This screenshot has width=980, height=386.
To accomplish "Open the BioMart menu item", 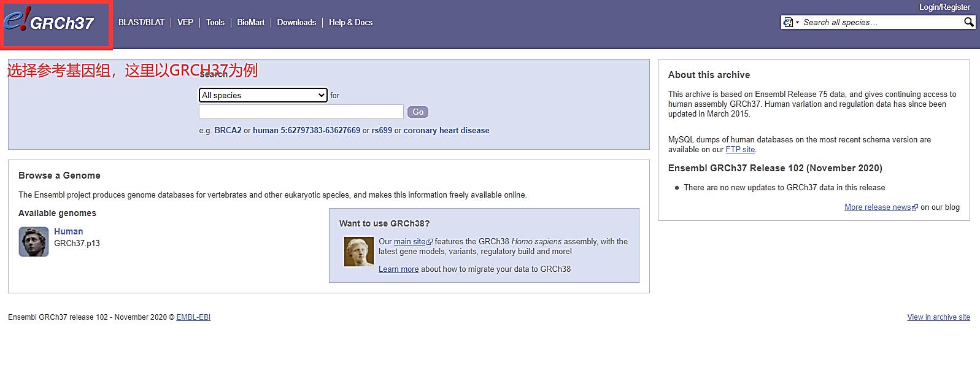I will 251,22.
